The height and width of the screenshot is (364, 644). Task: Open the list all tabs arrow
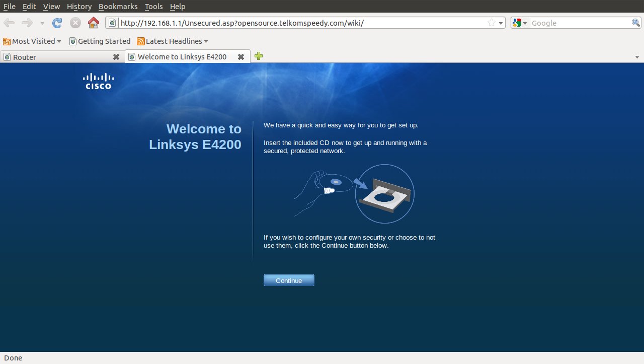(x=637, y=57)
